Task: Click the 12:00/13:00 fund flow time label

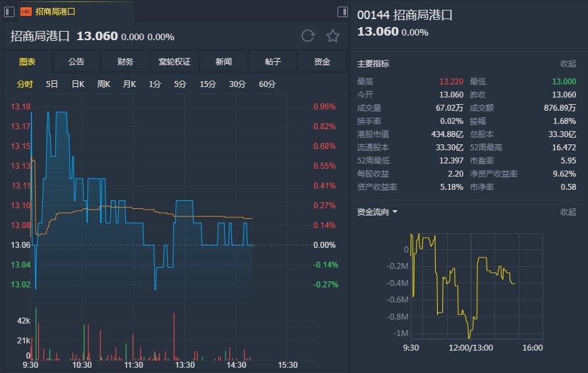Action: click(471, 347)
